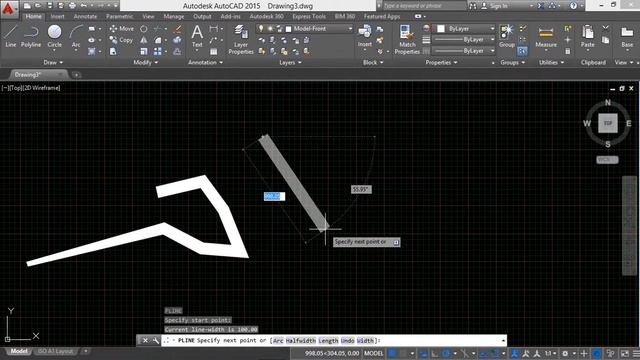The image size is (640, 360).
Task: Click the Scale icon in Modify panel
Action: (x=144, y=51)
